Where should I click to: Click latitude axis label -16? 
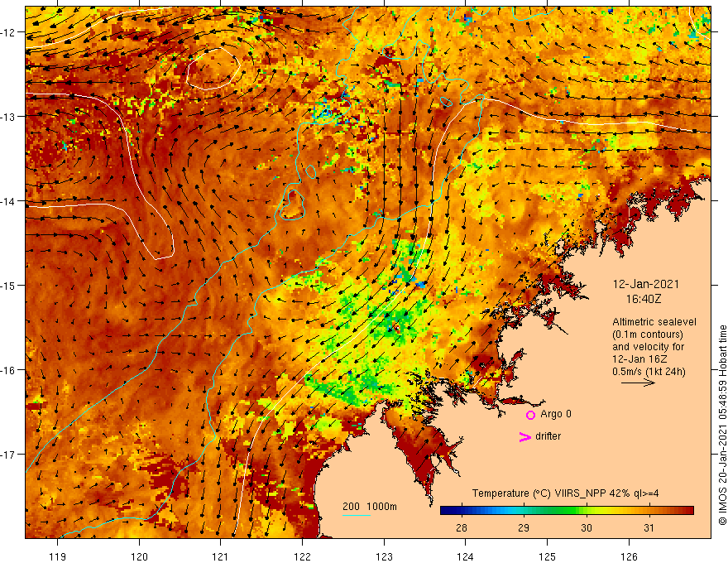pos(8,370)
